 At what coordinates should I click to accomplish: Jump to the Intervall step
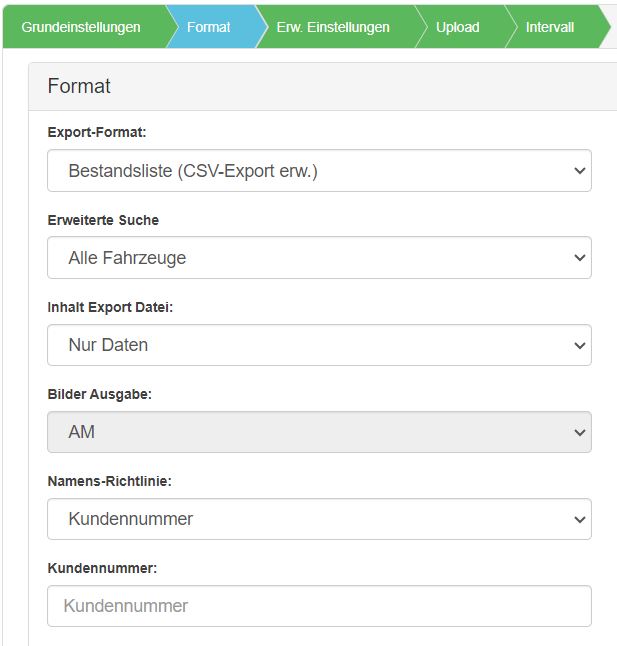(x=550, y=27)
